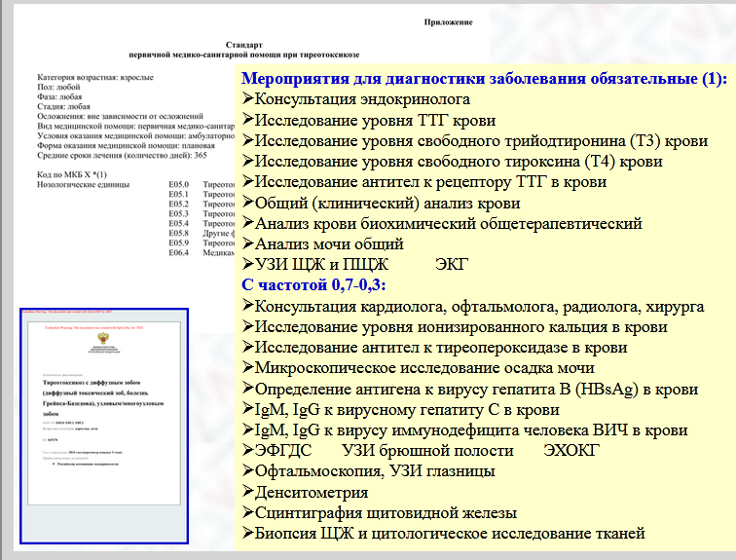This screenshot has width=736, height=560.
Task: Click 'Осложнения: вне зависимости от осложнений'
Action: [x=120, y=116]
